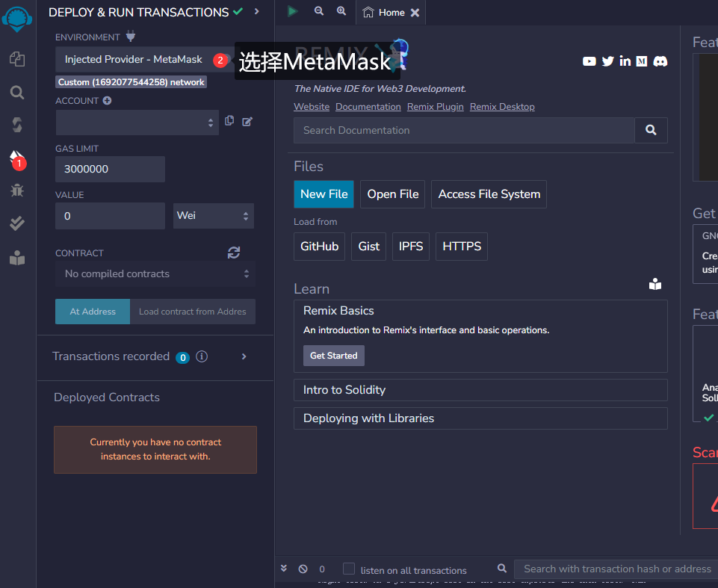Click the terminal search magnifier icon
This screenshot has width=718, height=588.
(x=502, y=569)
